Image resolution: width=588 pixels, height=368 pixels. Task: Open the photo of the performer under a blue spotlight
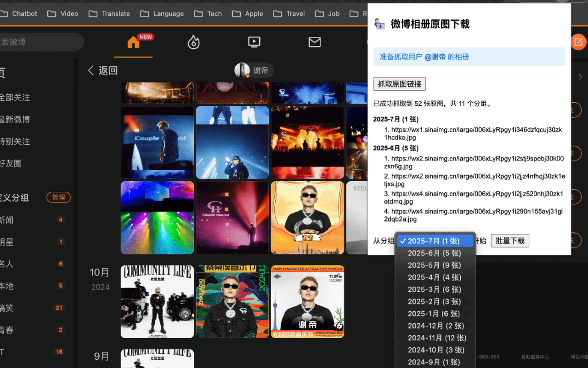(232, 143)
